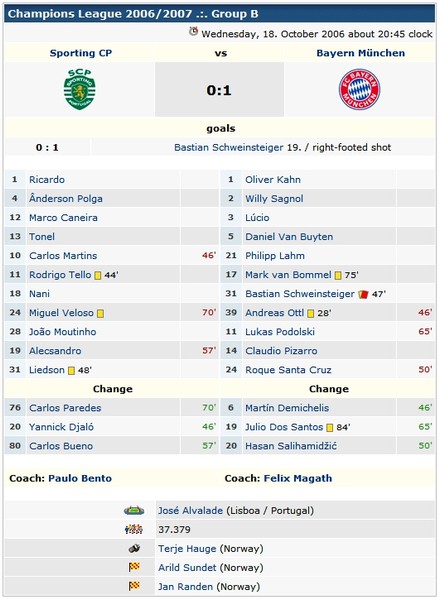
Task: Click the linesman flag icon beside Arild Sundet
Action: coord(134,567)
